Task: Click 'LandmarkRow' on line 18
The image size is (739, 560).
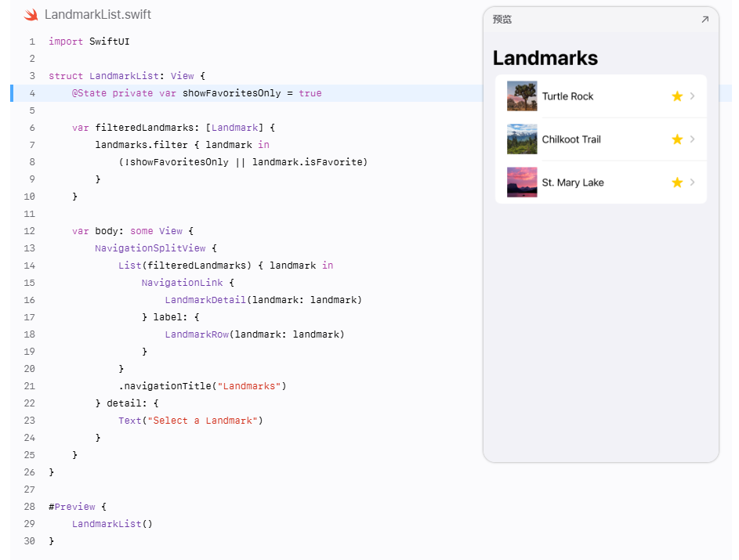Action: tap(197, 334)
